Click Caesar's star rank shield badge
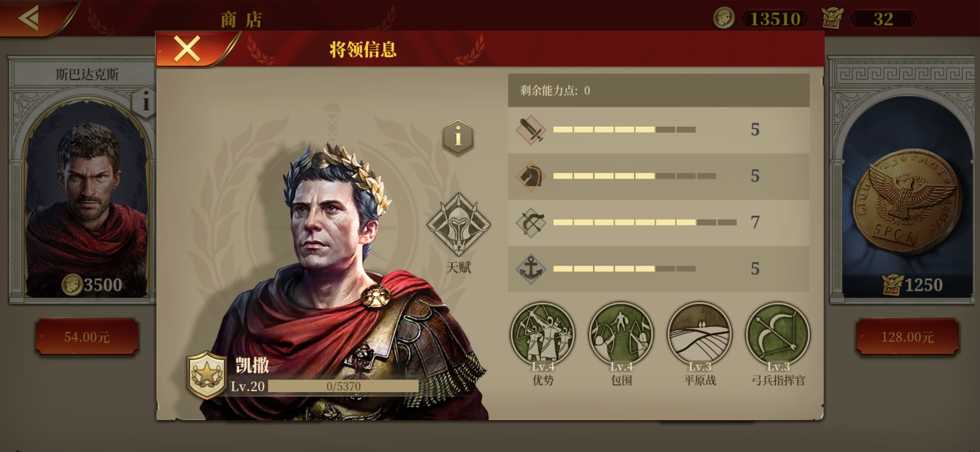This screenshot has width=980, height=452. [206, 375]
